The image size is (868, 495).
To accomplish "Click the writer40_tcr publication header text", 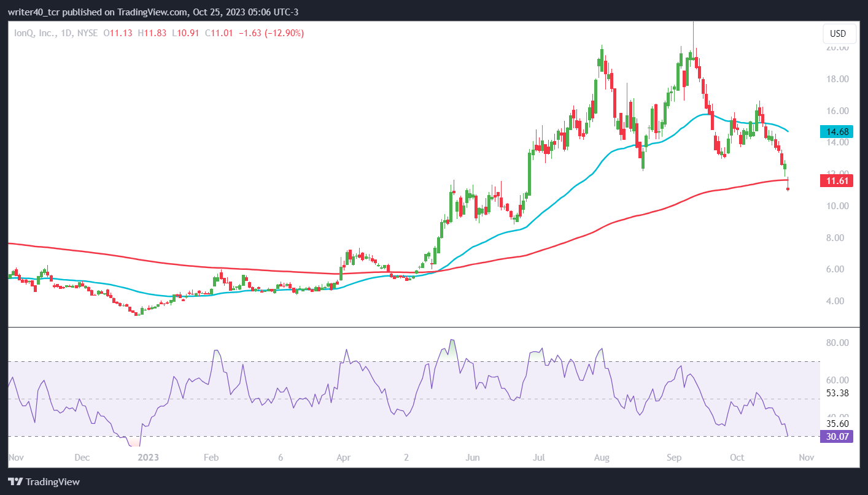I will pos(154,12).
